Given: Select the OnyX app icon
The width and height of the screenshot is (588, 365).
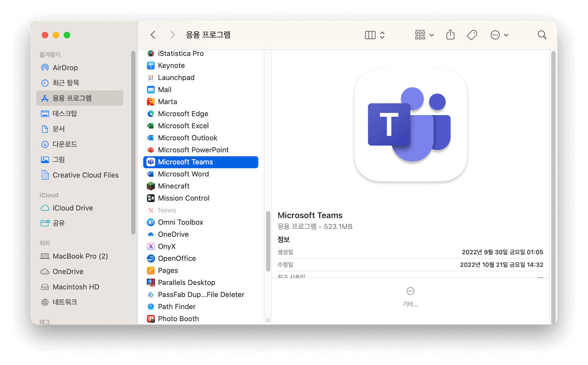Looking at the screenshot, I should (x=151, y=246).
